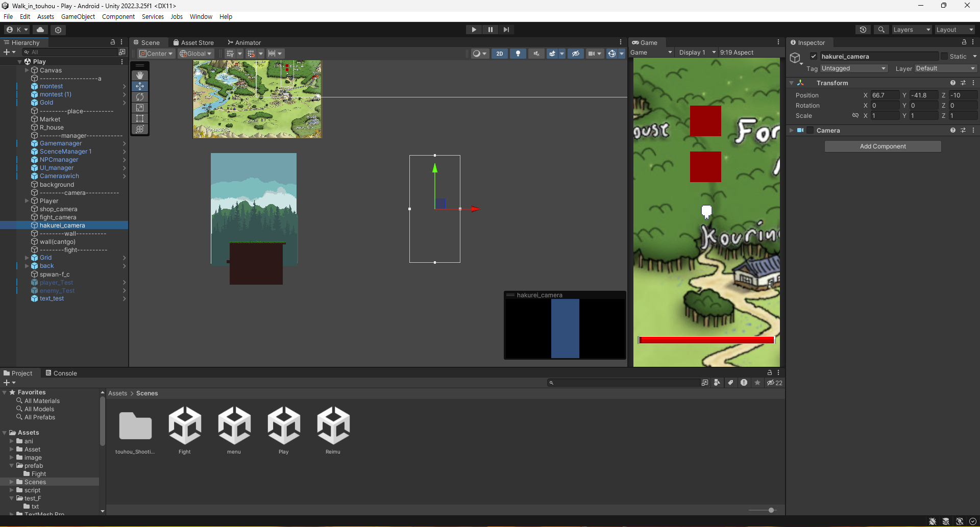
Task: Expand the Player object in Hierarchy
Action: point(27,200)
